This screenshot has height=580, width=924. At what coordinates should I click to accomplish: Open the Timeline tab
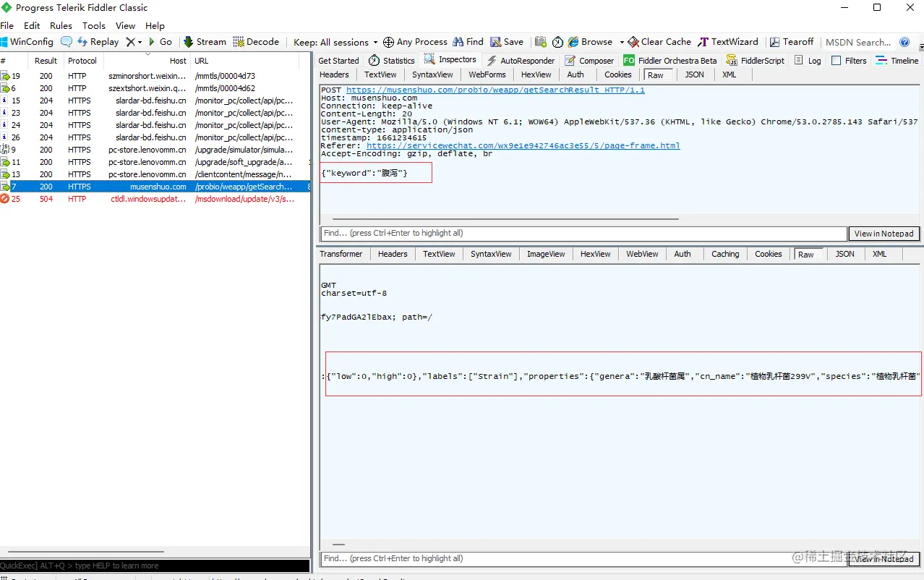(897, 61)
